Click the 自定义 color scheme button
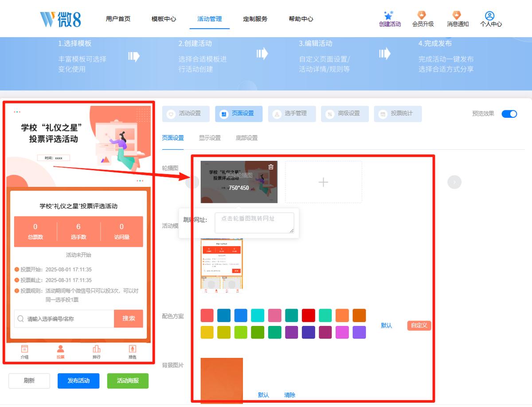The height and width of the screenshot is (407, 532). [x=419, y=326]
